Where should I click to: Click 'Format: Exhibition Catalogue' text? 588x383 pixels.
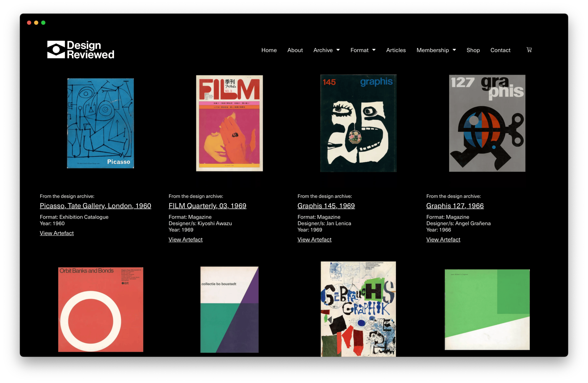pos(74,217)
